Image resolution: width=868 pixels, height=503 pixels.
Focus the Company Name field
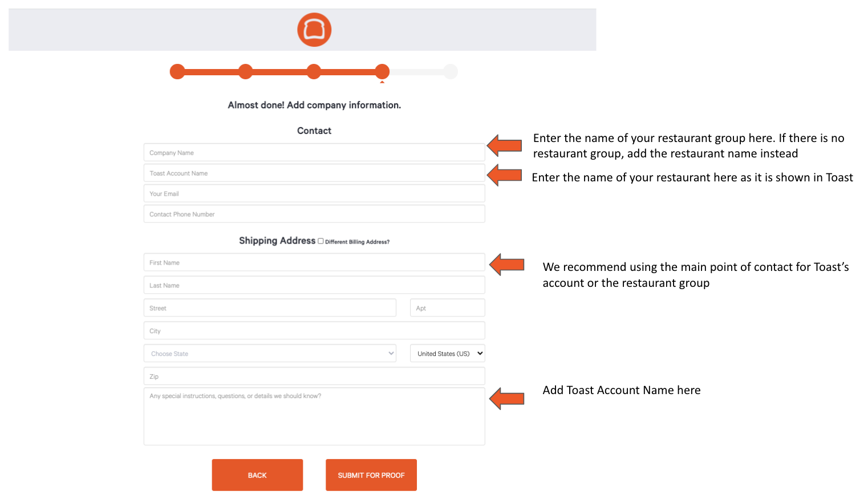pos(314,153)
